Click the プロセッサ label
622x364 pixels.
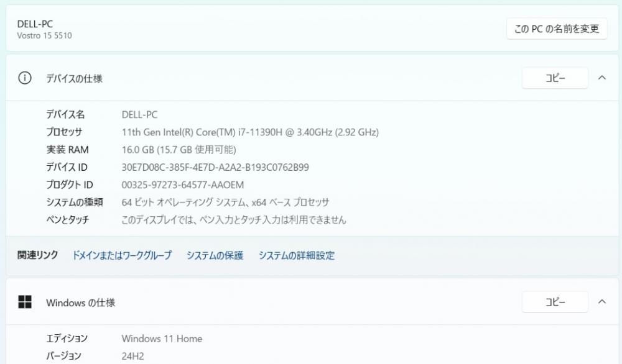coord(64,132)
